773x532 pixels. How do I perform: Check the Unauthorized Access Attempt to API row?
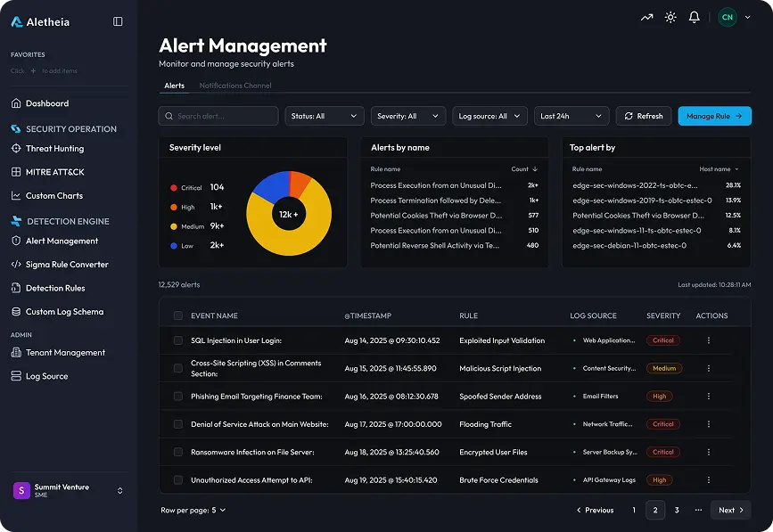[x=178, y=479]
